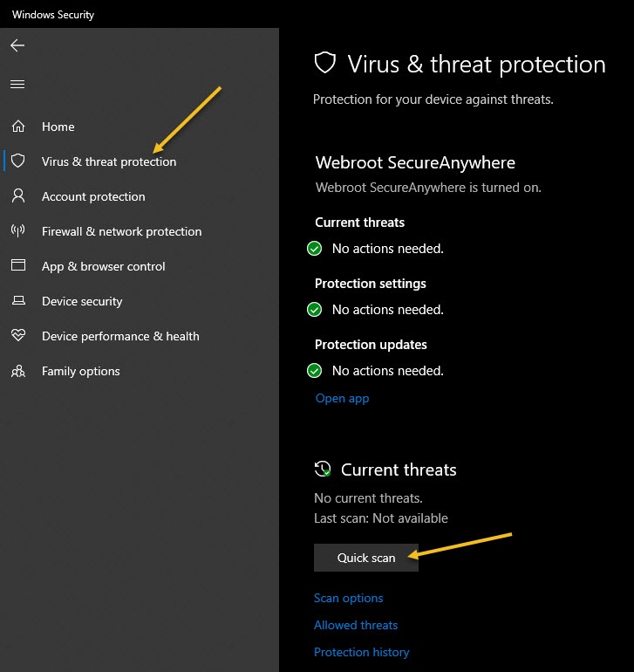
Task: Click the App & browser control window icon
Action: point(17,266)
